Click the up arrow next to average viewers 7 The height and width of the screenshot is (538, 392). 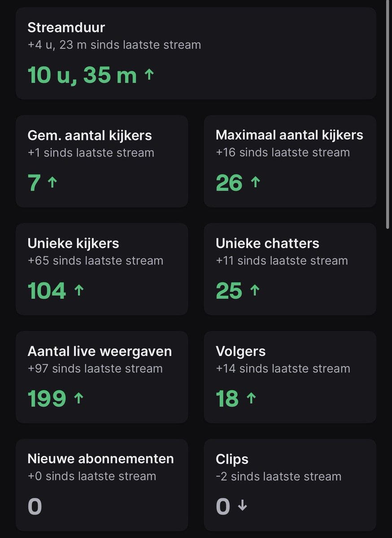(x=52, y=182)
